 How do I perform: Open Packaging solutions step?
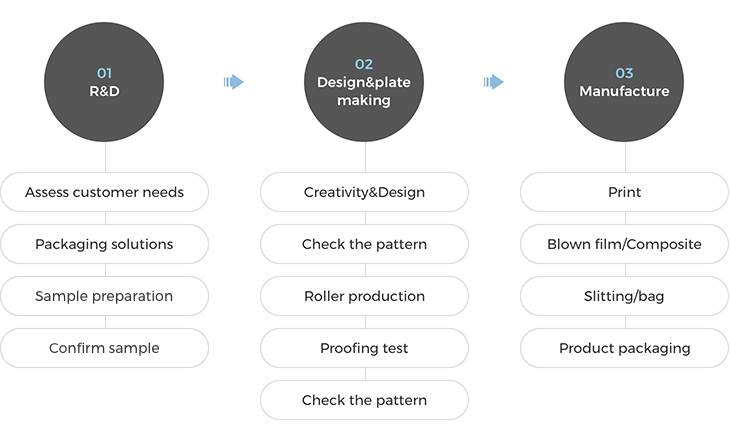coord(104,244)
